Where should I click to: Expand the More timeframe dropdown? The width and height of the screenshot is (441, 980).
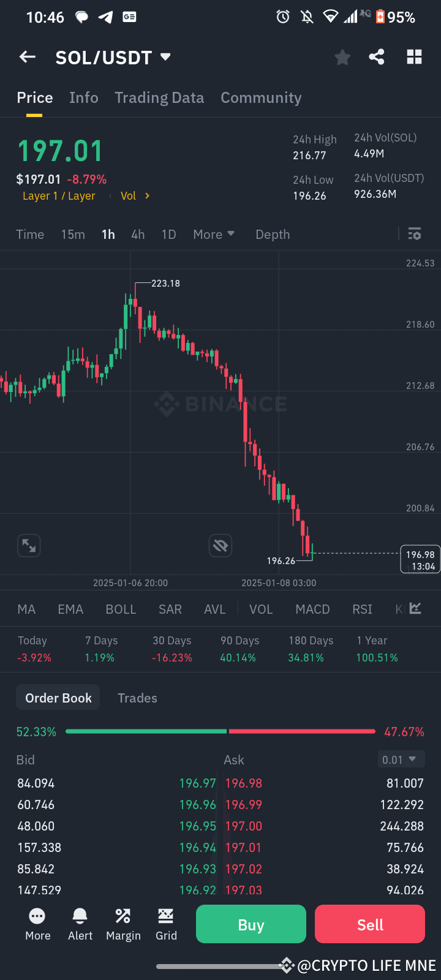pos(213,234)
